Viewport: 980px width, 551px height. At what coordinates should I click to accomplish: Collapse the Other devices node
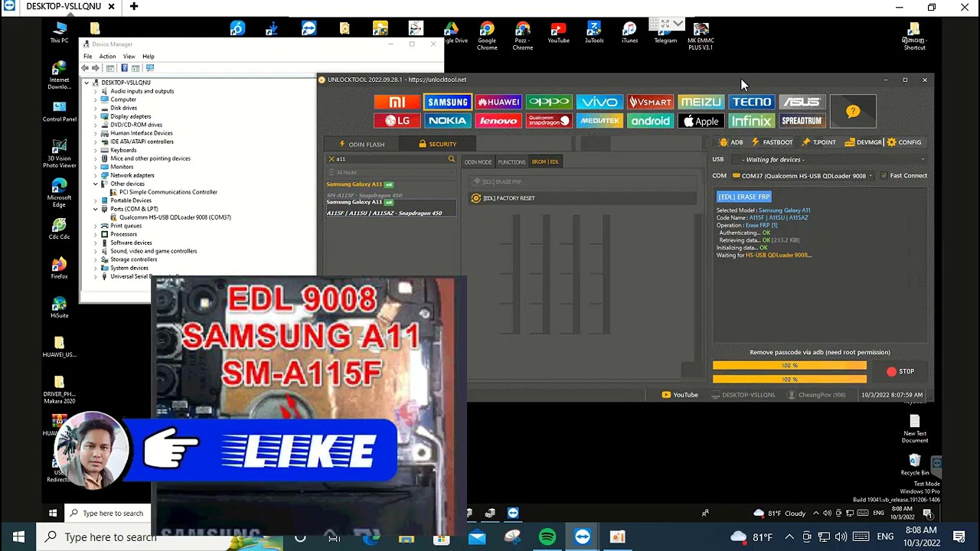pyautogui.click(x=96, y=184)
